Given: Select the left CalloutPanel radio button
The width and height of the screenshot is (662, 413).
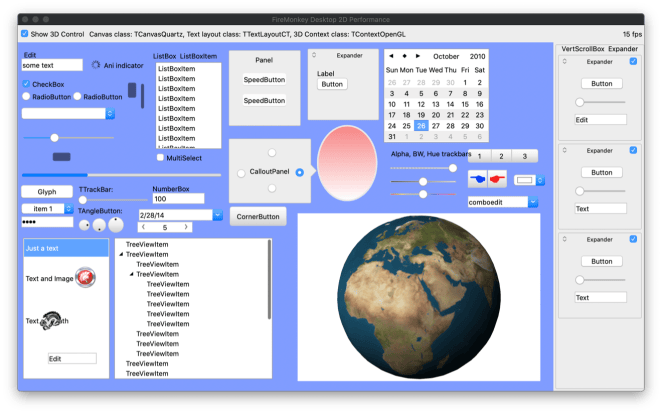Looking at the screenshot, I should (241, 173).
